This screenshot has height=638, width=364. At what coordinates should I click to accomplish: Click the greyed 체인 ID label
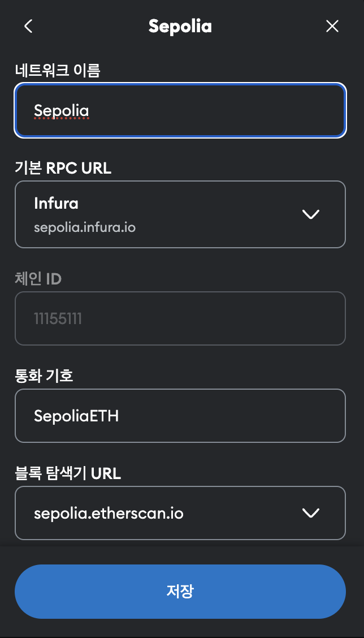38,279
